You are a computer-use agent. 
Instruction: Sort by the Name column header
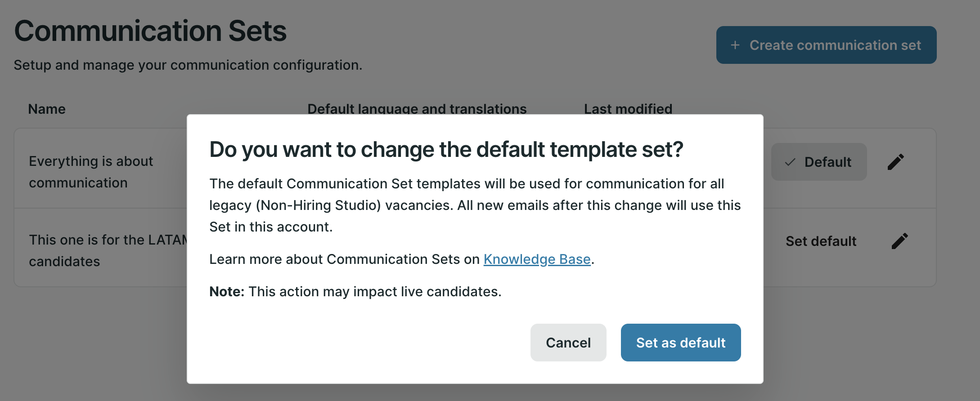pyautogui.click(x=47, y=109)
